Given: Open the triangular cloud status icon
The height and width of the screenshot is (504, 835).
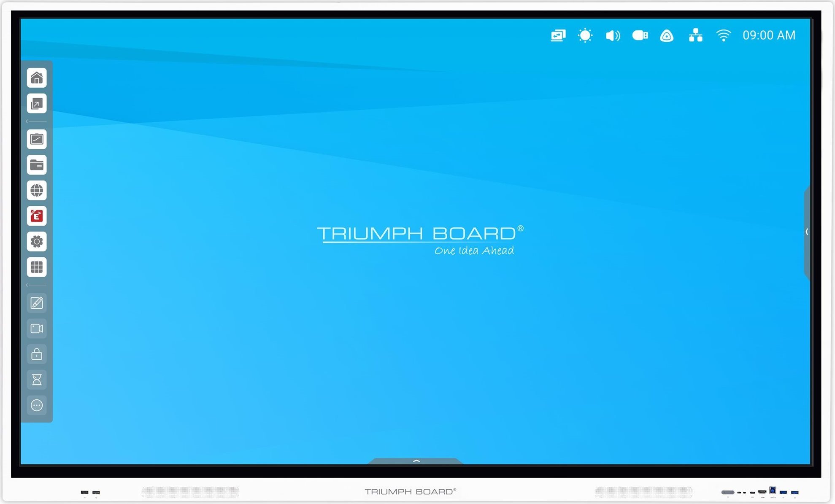Looking at the screenshot, I should point(667,36).
